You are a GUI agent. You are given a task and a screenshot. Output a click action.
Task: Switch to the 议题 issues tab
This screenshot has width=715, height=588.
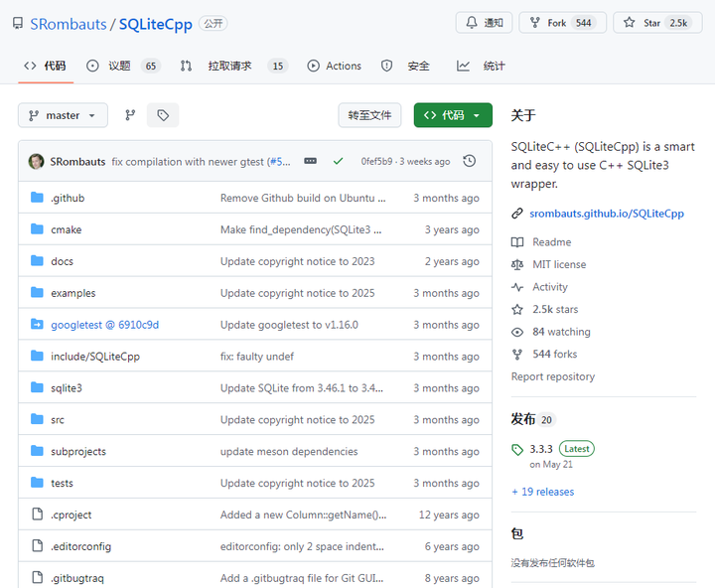pos(123,66)
